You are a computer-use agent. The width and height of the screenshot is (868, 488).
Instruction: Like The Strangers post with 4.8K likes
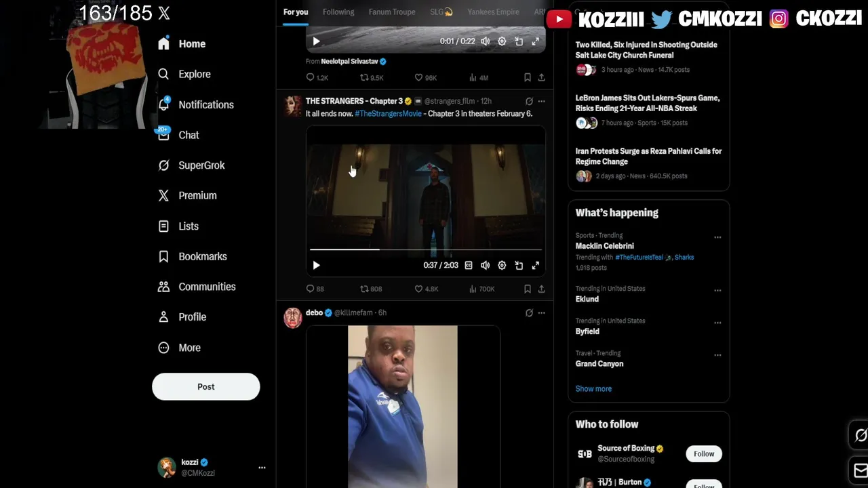click(x=418, y=289)
